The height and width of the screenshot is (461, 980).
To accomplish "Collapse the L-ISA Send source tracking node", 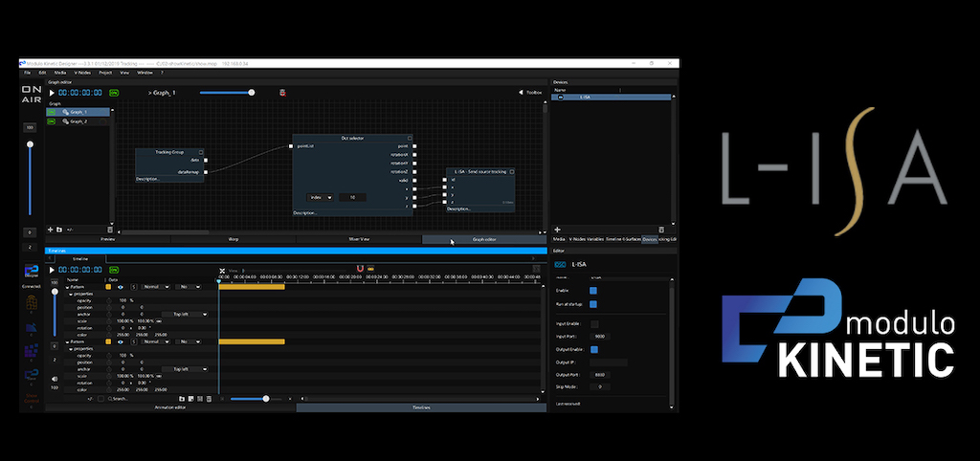I will pyautogui.click(x=512, y=171).
